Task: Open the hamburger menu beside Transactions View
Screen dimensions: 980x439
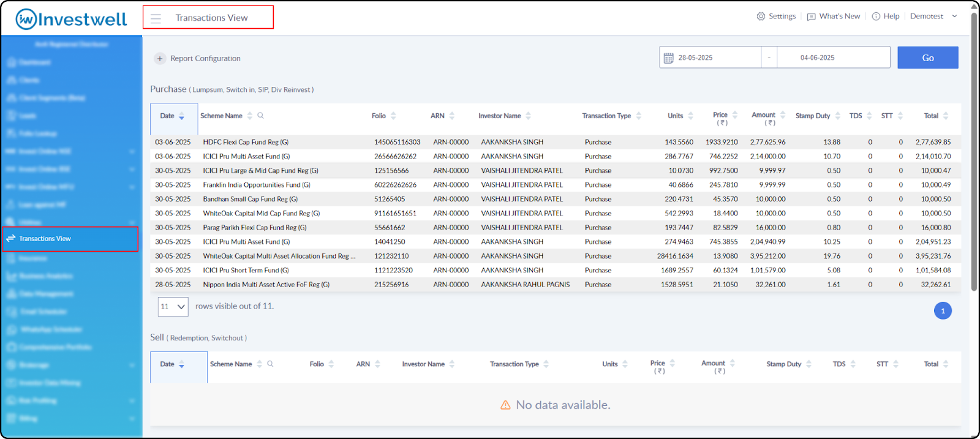Action: (156, 18)
